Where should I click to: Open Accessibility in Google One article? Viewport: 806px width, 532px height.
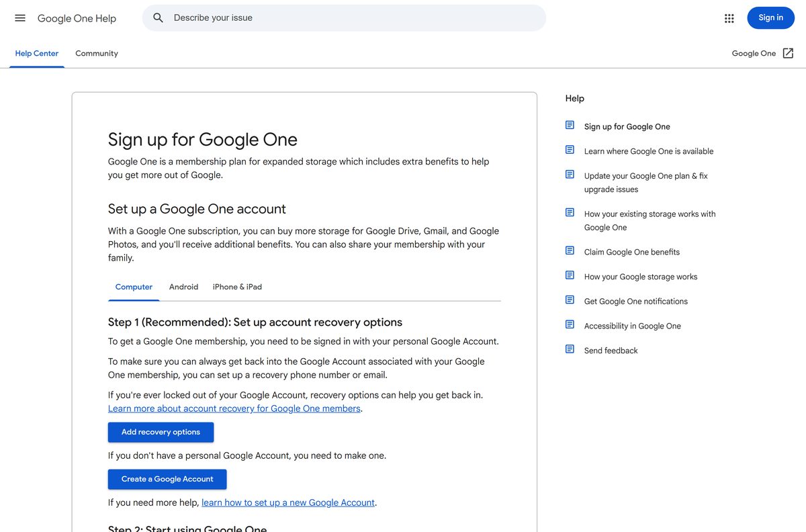tap(633, 326)
